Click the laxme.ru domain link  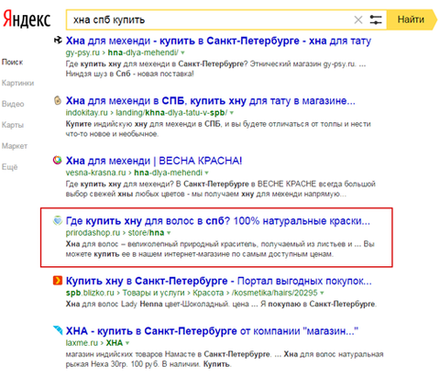click(x=82, y=343)
